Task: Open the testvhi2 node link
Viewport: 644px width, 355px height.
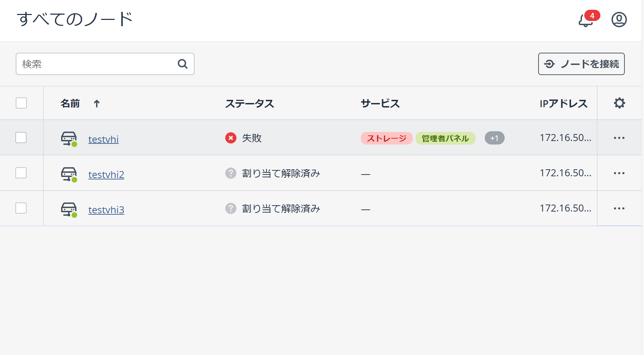Action: 106,175
